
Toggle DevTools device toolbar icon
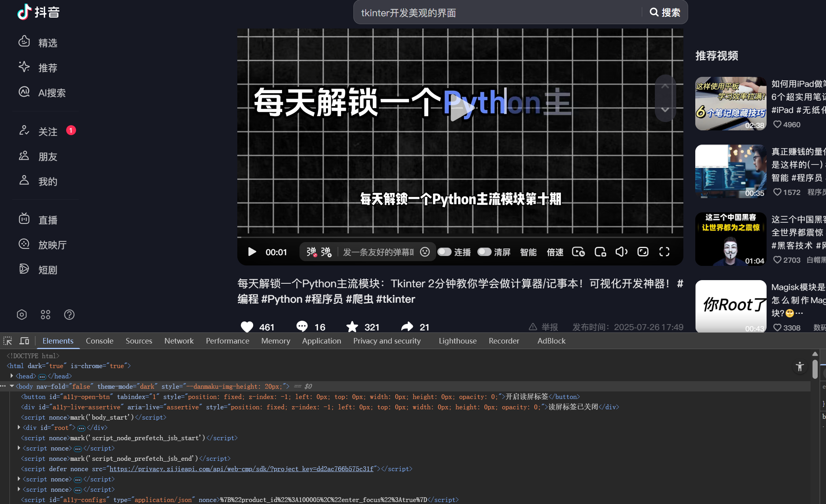click(25, 341)
